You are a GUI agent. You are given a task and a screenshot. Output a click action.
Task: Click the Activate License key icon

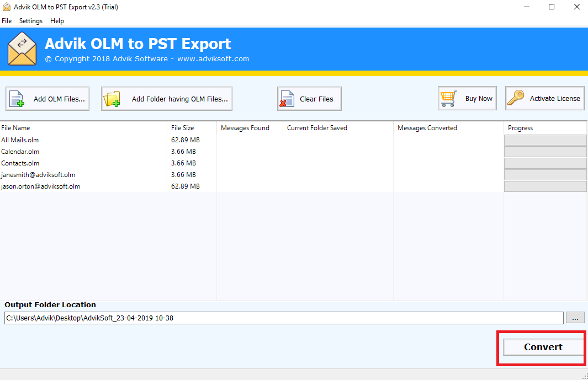(516, 98)
